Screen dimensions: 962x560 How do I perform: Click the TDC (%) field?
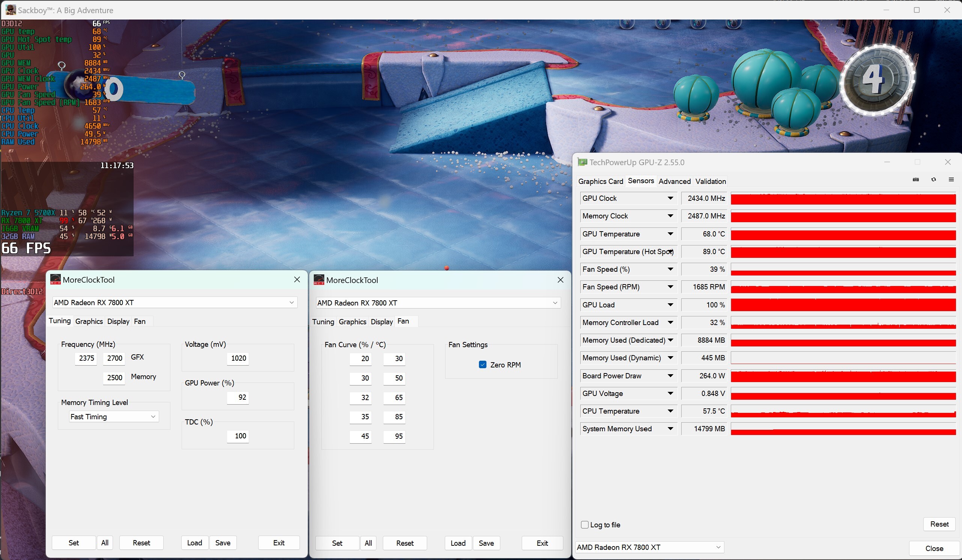(238, 436)
